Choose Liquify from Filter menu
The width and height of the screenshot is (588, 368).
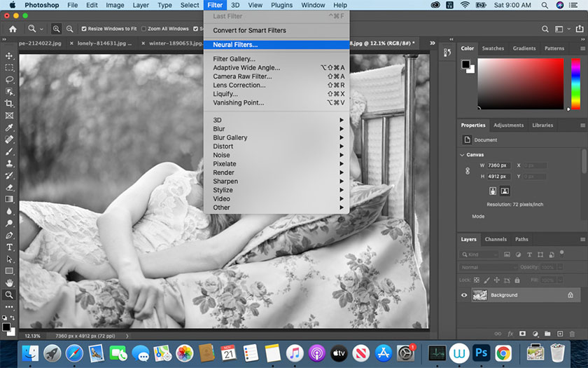click(x=276, y=94)
